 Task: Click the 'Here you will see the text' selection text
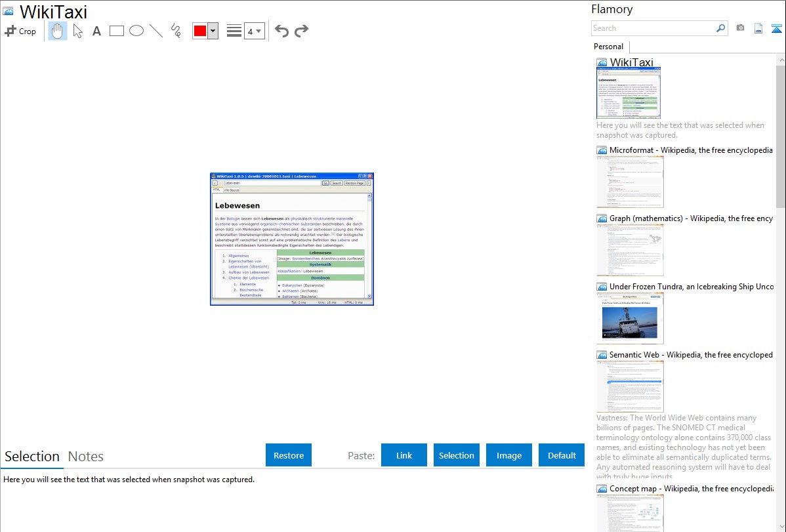129,480
